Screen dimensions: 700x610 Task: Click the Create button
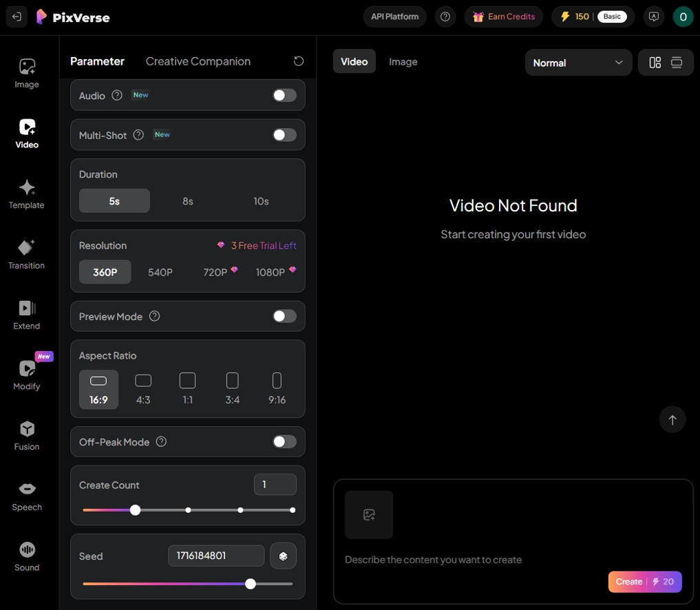click(645, 581)
